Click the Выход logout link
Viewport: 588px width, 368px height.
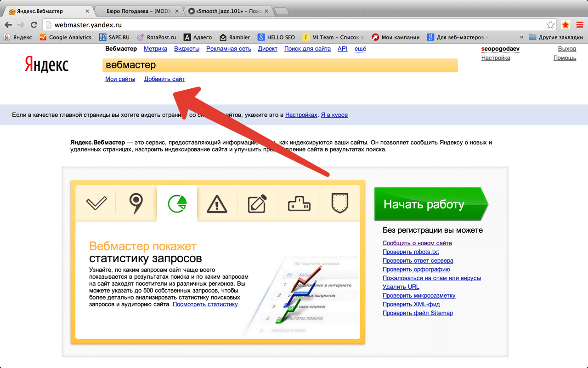[567, 49]
